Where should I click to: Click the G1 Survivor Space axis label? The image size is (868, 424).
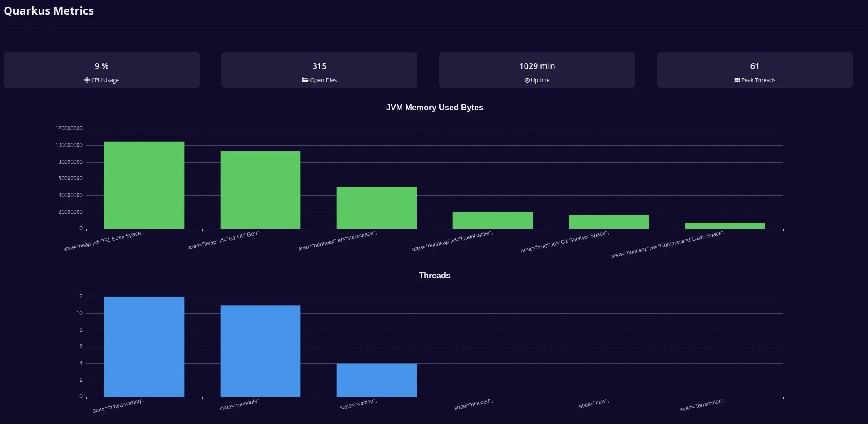click(565, 242)
